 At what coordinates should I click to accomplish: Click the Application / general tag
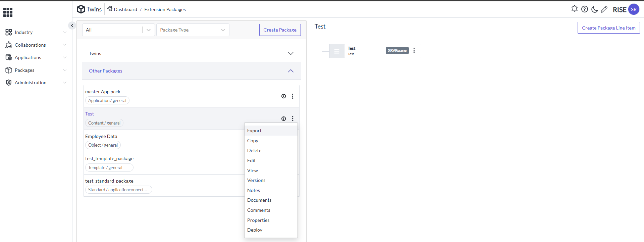click(107, 100)
